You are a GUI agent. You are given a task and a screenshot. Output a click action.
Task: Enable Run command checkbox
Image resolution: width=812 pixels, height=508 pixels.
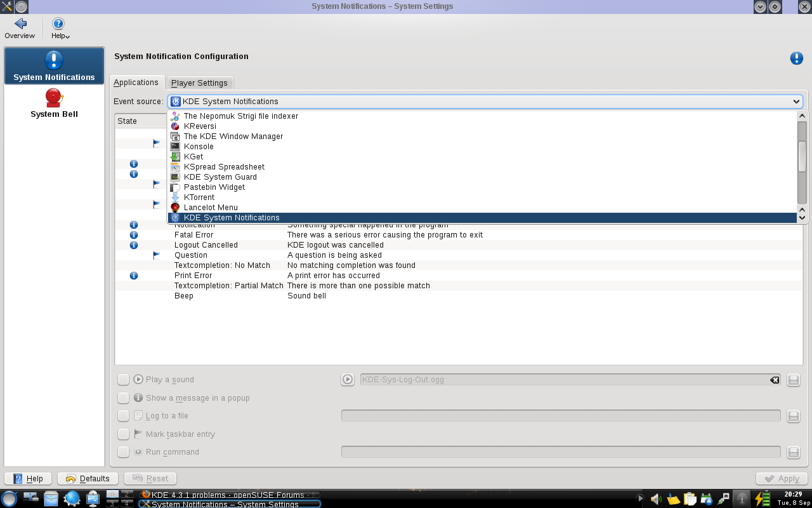[123, 452]
